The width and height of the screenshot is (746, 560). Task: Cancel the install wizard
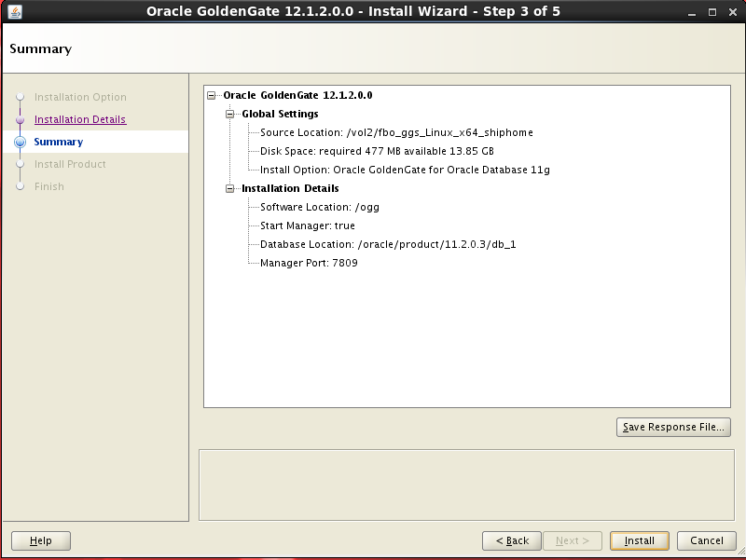[x=707, y=540]
